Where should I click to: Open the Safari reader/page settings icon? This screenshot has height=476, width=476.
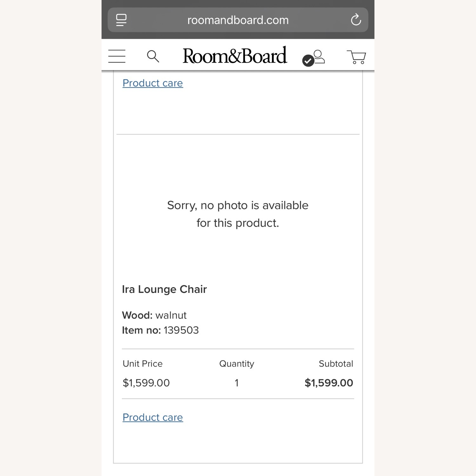(121, 20)
